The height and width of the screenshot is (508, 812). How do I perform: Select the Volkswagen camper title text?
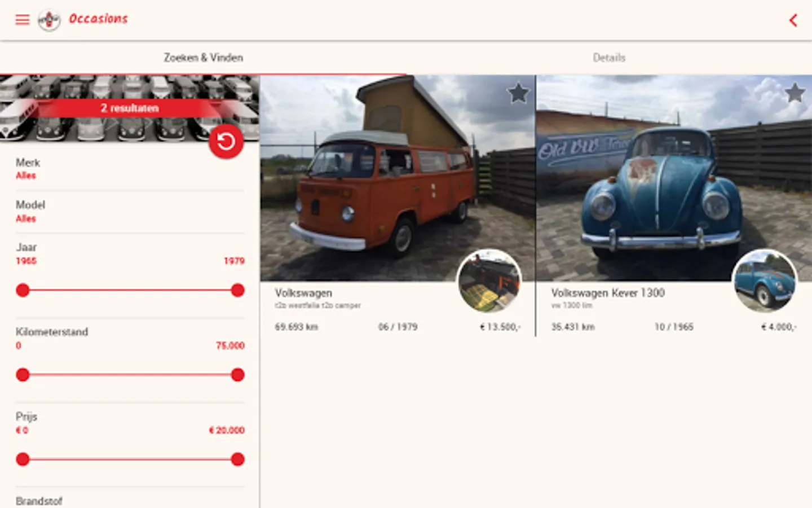303,293
